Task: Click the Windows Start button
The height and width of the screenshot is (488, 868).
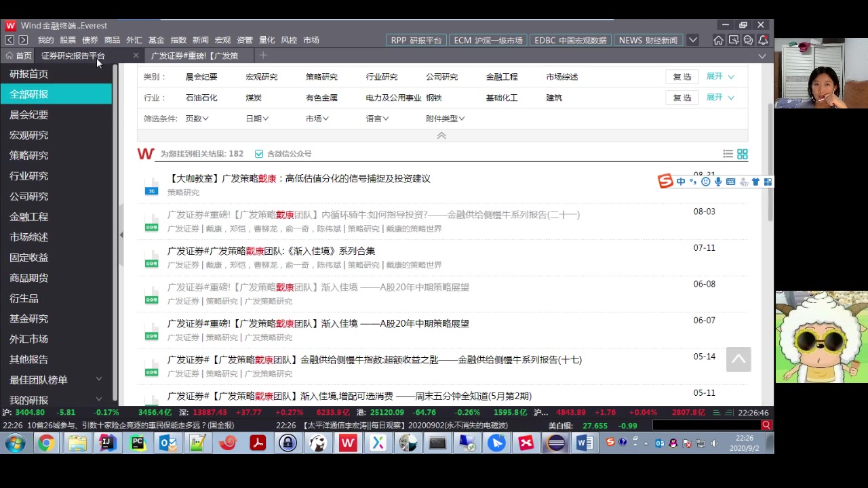Action: [x=14, y=443]
